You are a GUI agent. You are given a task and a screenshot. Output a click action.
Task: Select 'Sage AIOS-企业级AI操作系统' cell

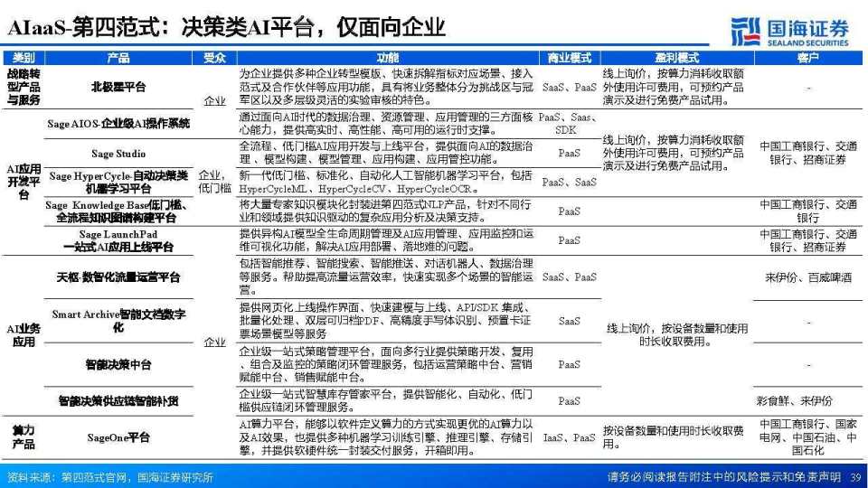118,124
